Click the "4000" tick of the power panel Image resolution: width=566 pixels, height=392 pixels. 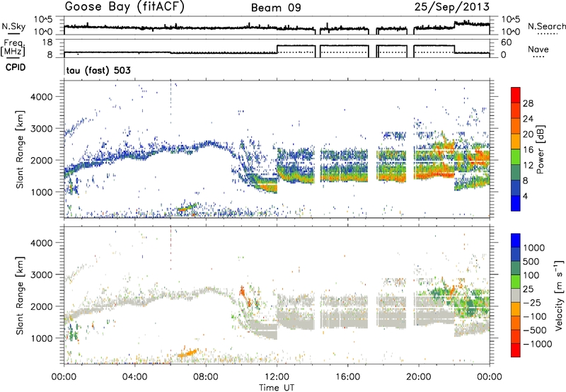(41, 97)
